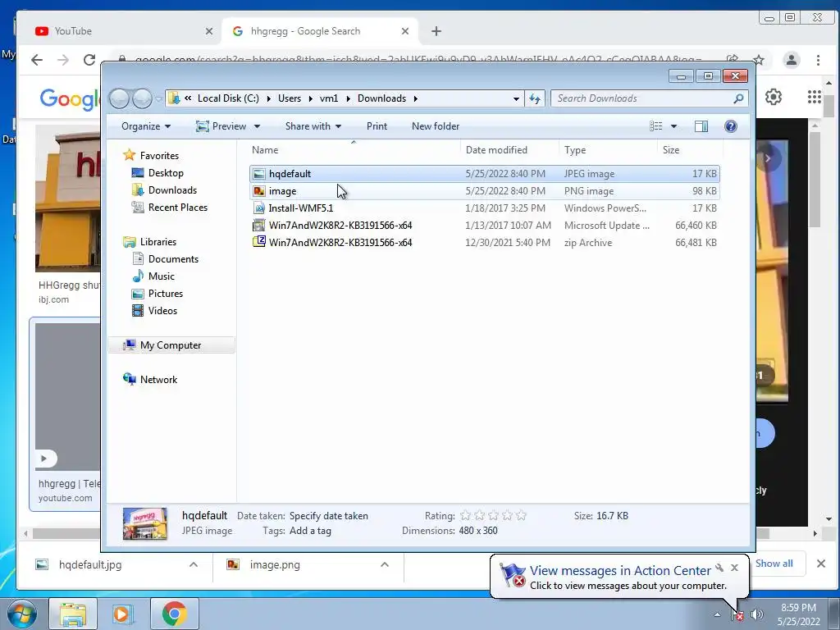Viewport: 840px width, 630px height.
Task: Click New folder in the toolbar
Action: 436,126
